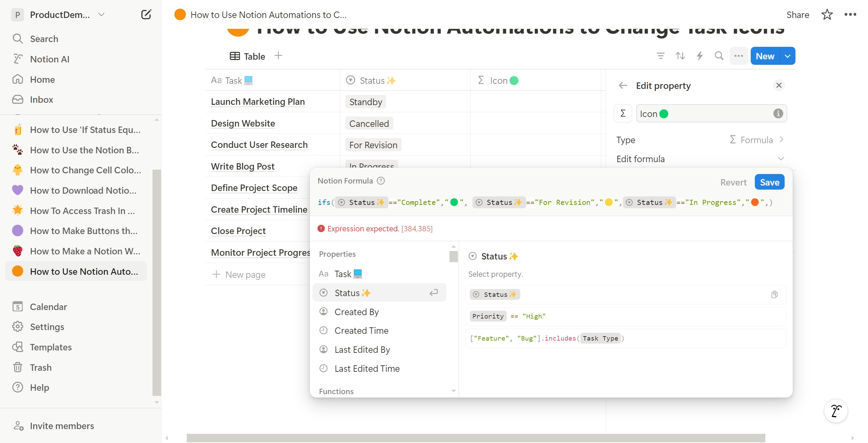Open automations lightning bolt icon
Viewport: 868px width, 443px height.
click(x=700, y=56)
